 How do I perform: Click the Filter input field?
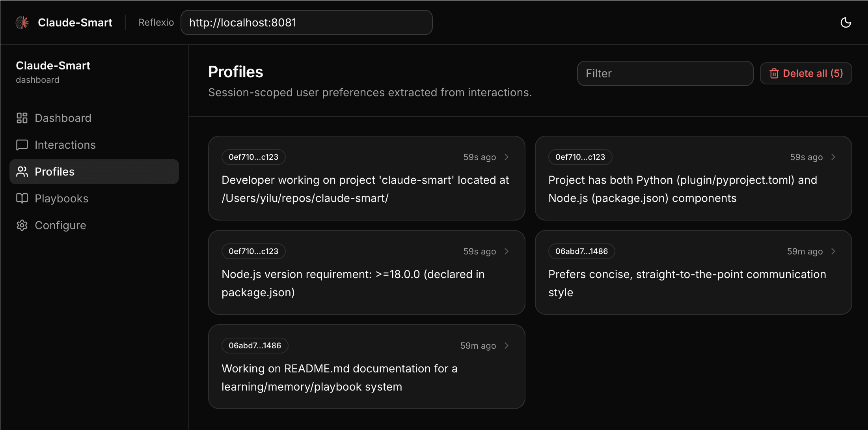pyautogui.click(x=665, y=73)
